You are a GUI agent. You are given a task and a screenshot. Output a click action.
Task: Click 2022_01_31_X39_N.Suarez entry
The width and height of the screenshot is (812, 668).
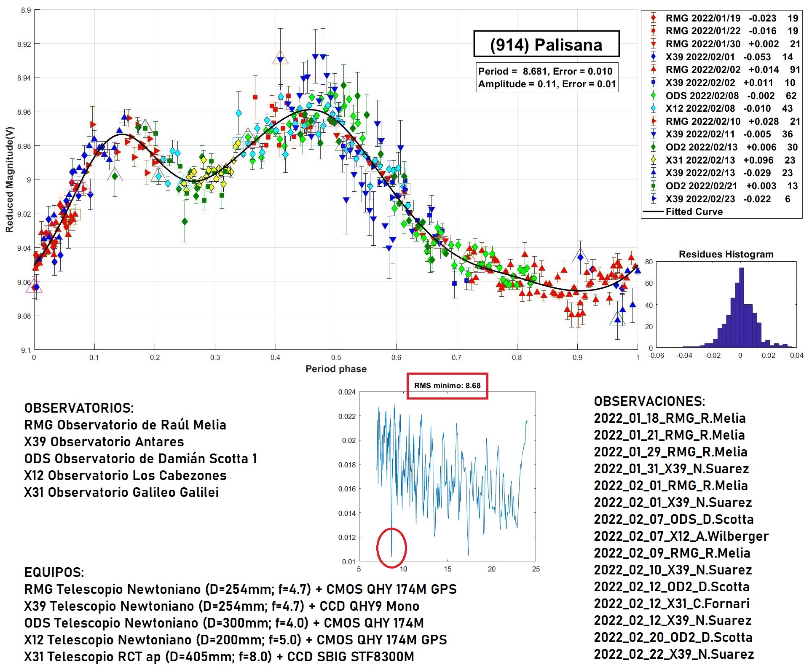coord(672,469)
